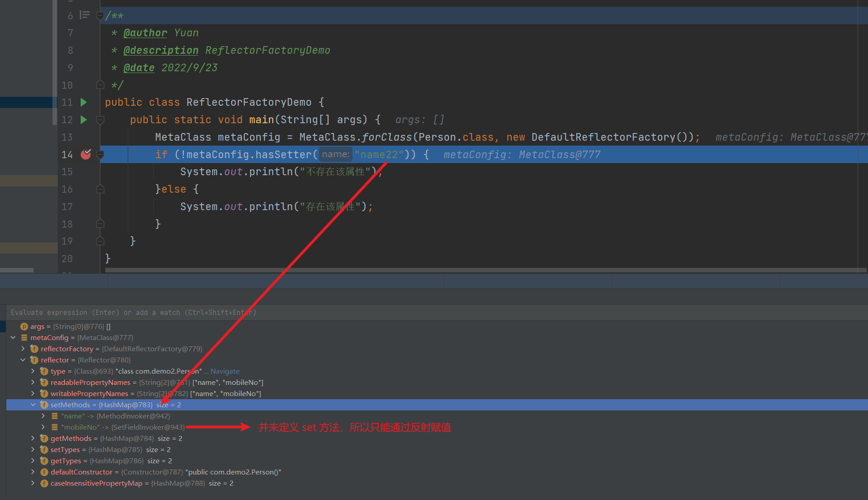868x500 pixels.
Task: Click the javadoc render icon on line 6
Action: tap(85, 15)
